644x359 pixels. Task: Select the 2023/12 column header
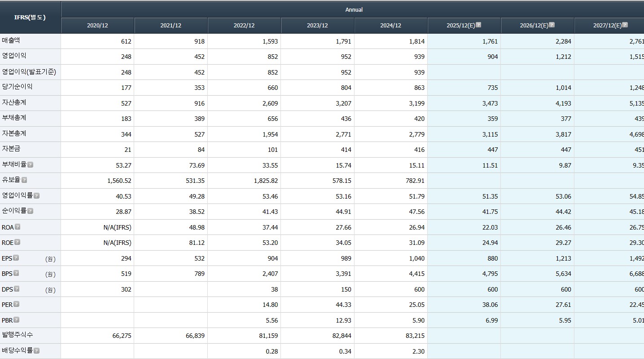[317, 26]
